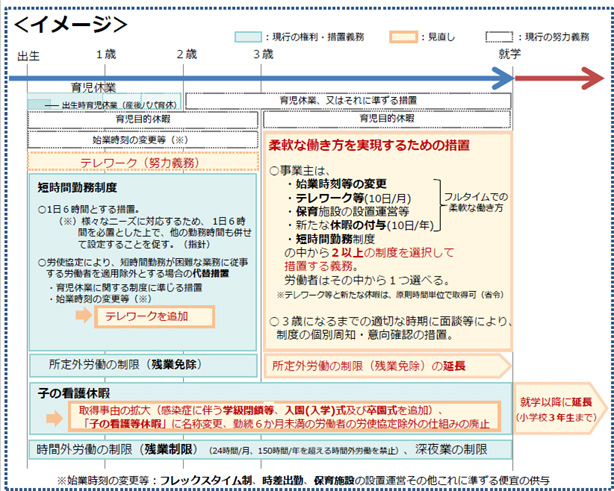
Task: Click the orange legend swatch for 見直し
Action: [403, 37]
